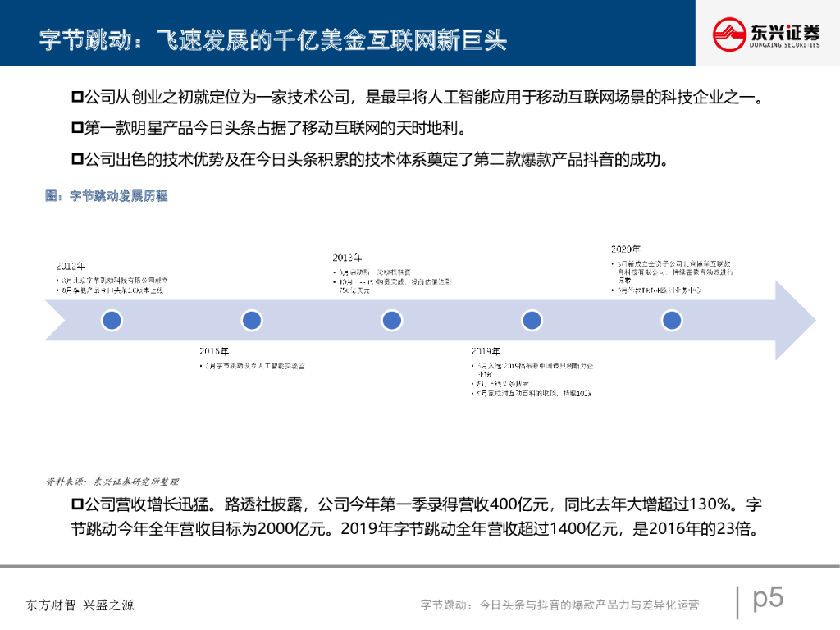
Task: Click the timeline dot below the 750亿美元 entry
Action: pyautogui.click(x=391, y=321)
